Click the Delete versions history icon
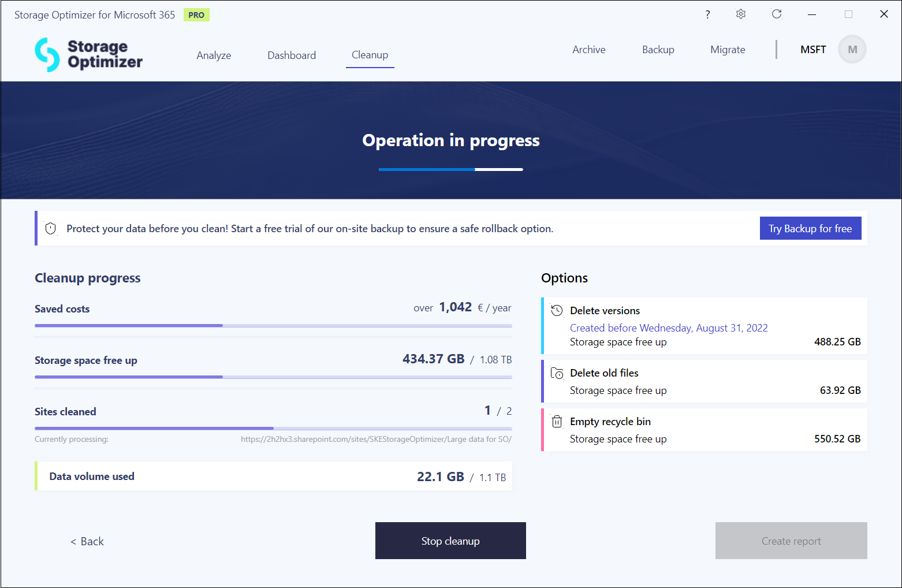 pyautogui.click(x=557, y=311)
